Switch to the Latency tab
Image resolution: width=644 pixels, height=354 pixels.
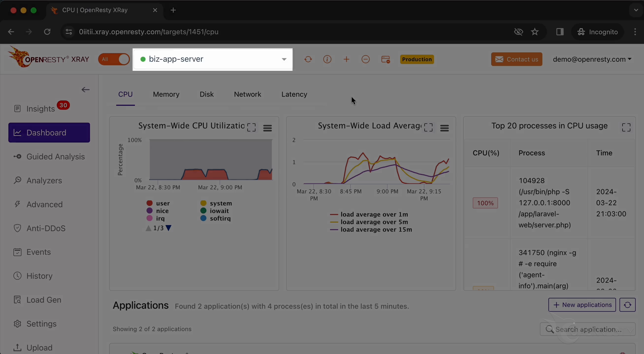(294, 94)
